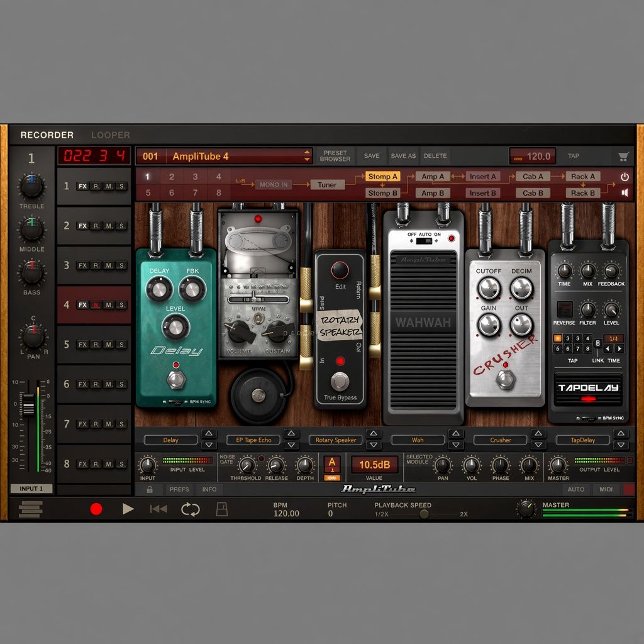The image size is (644, 644).
Task: Select Stomp B in the signal chain
Action: (382, 193)
